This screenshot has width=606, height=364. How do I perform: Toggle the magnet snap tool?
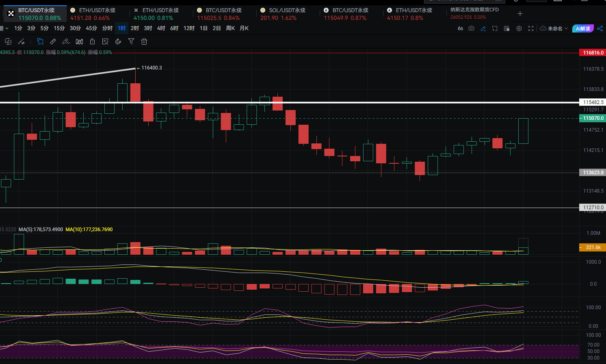pyautogui.click(x=118, y=41)
